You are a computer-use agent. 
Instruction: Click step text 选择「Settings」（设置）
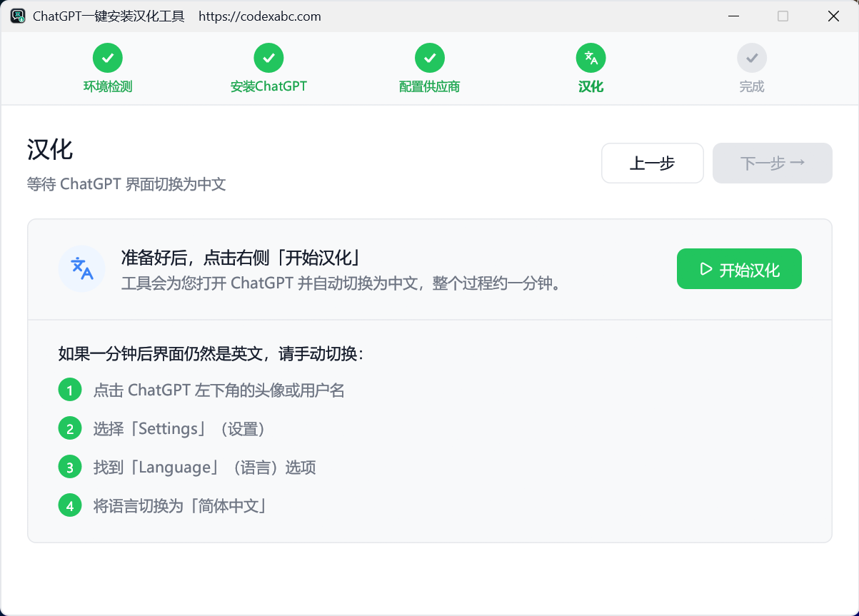point(179,429)
